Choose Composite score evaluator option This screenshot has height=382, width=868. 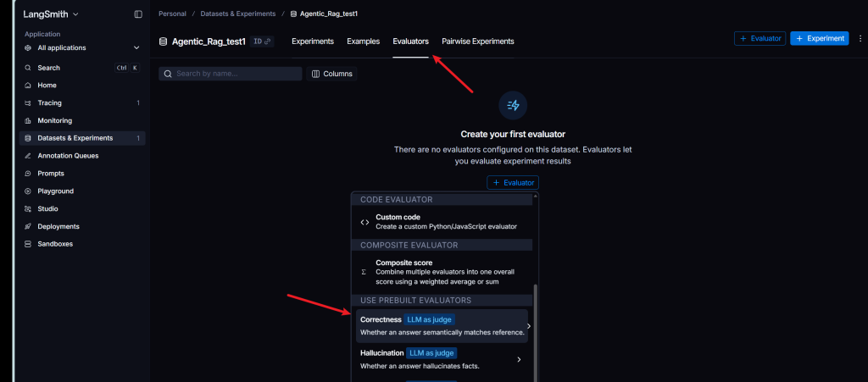[442, 272]
